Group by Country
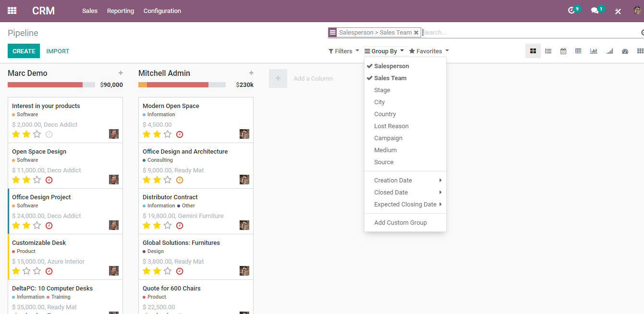644x314 pixels. tap(405, 114)
